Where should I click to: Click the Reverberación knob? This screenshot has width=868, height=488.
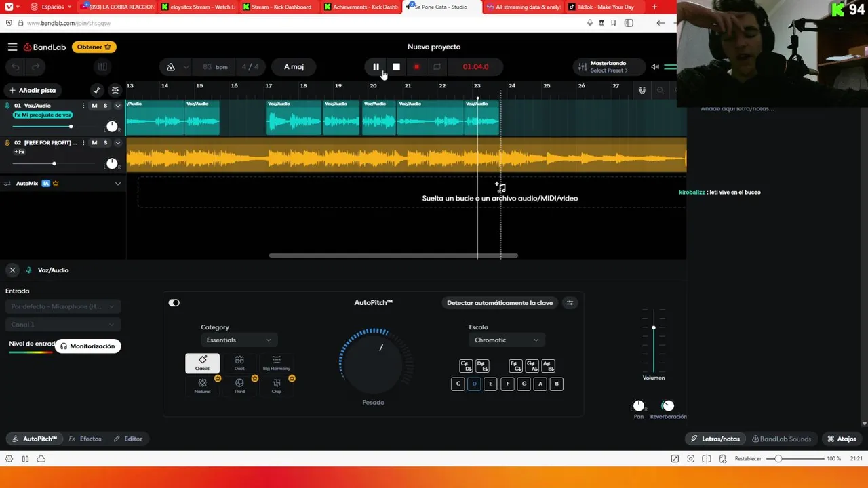point(668,406)
